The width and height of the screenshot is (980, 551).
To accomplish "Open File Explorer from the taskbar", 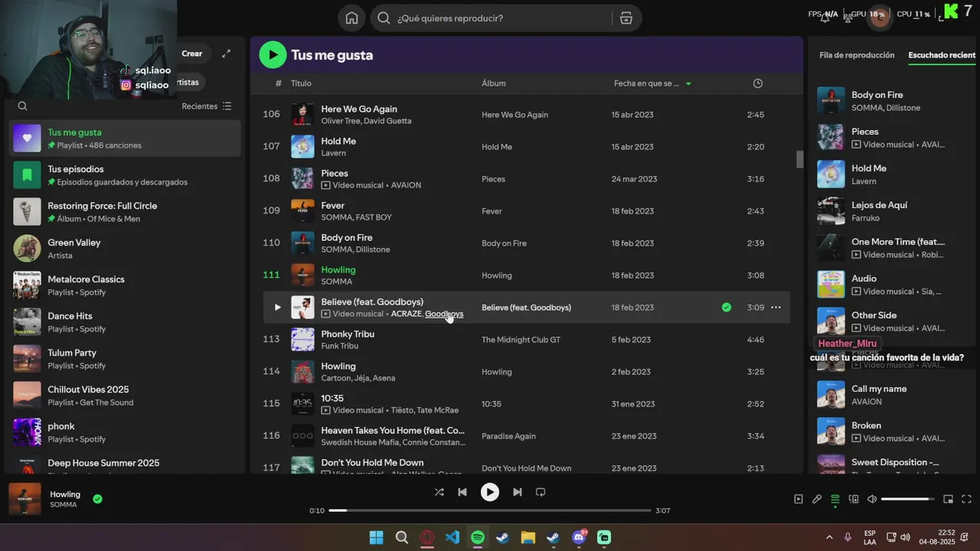I will [528, 538].
